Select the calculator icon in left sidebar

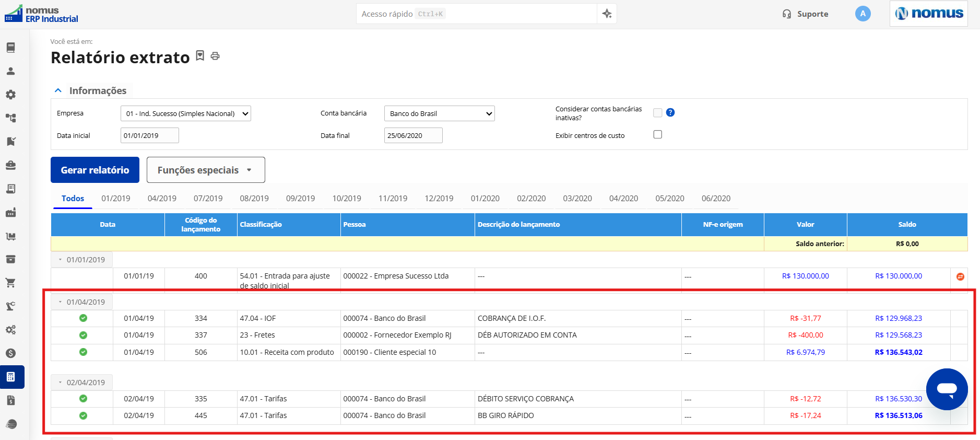coord(11,377)
